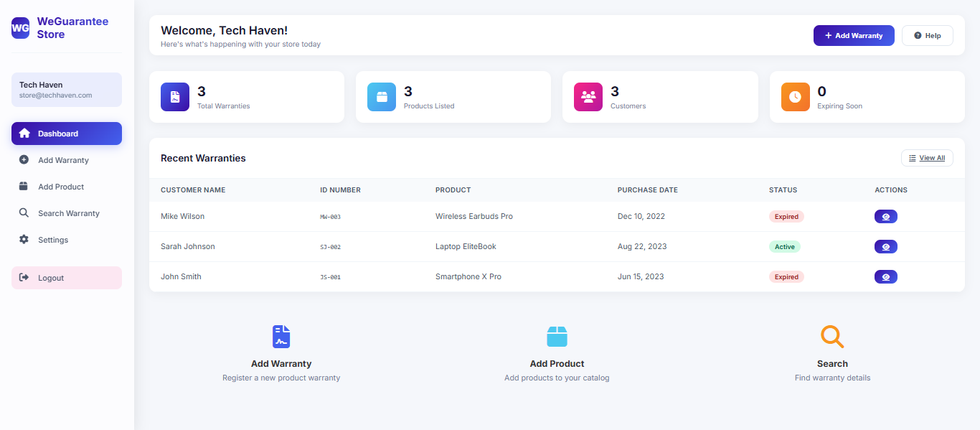View John Smith warranty details eye icon
980x430 pixels.
886,276
